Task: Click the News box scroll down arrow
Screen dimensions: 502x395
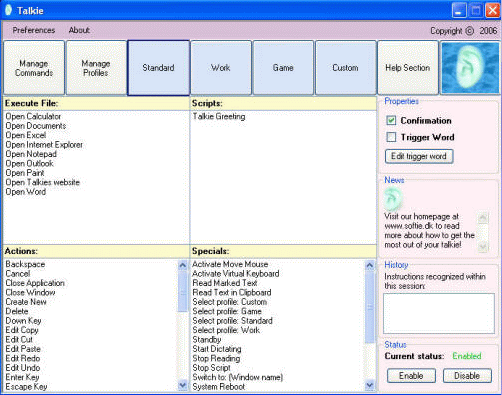Action: click(x=483, y=246)
